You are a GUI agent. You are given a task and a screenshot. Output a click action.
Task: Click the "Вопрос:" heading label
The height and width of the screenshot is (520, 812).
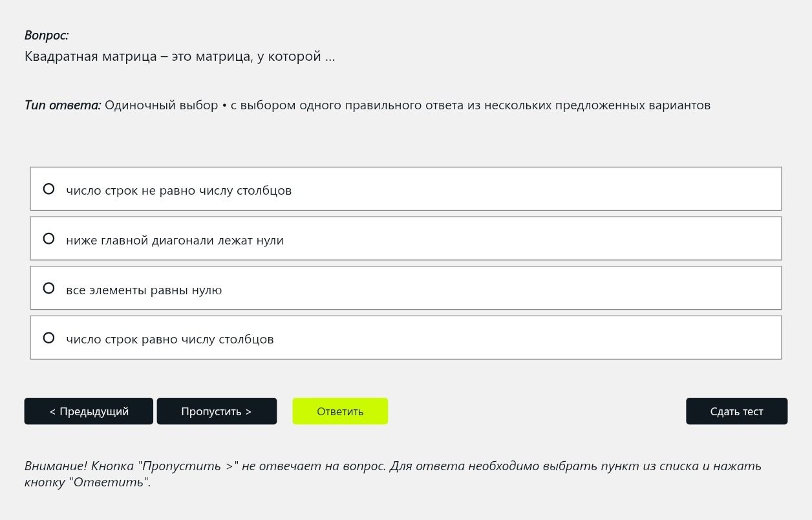(x=47, y=36)
